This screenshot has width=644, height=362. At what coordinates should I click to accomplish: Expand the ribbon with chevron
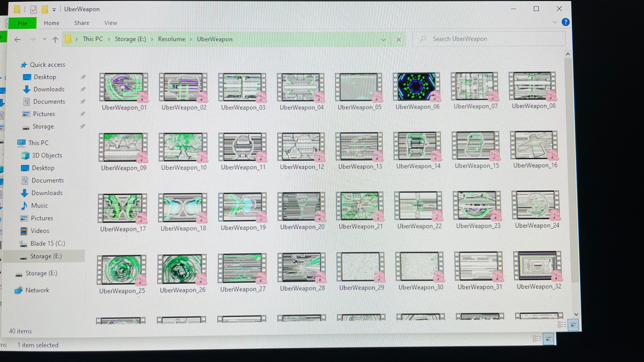tap(554, 22)
